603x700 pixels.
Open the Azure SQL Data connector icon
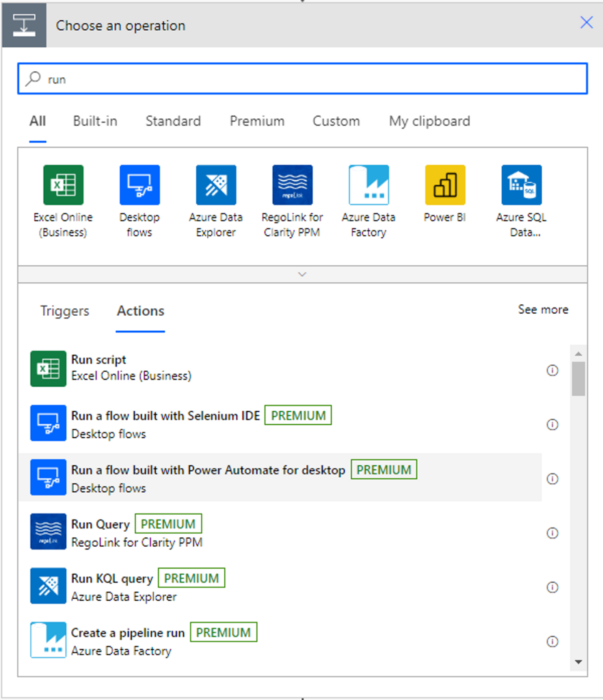point(522,185)
